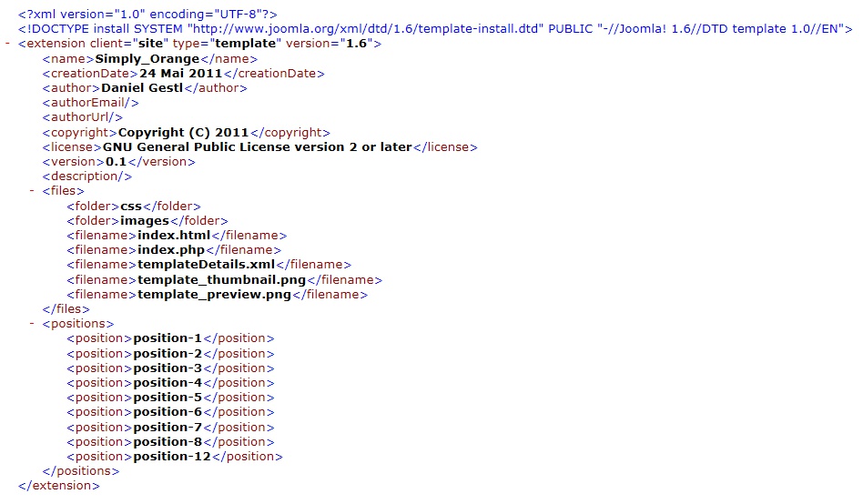Image resolution: width=863 pixels, height=504 pixels.
Task: Click the closing positions tag
Action: click(81, 471)
